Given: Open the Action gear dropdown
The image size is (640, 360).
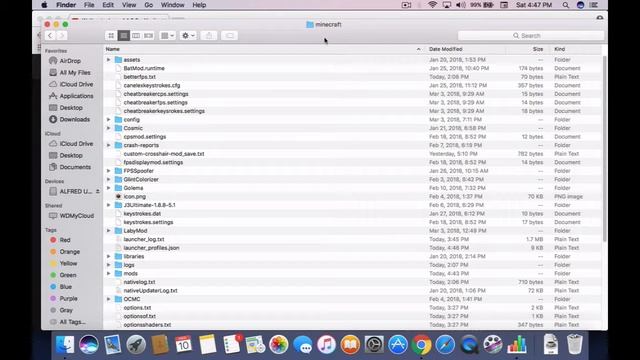Looking at the screenshot, I should point(188,36).
